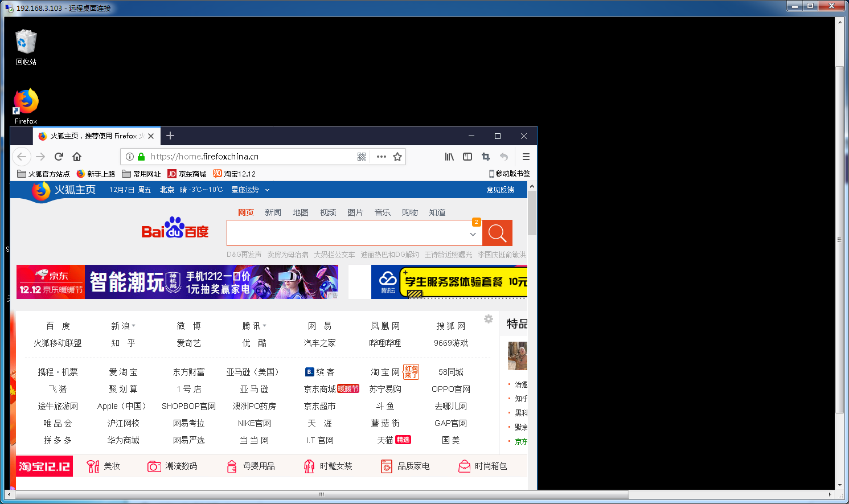Open the 京东商城 link in site grid
849x504 pixels.
320,389
